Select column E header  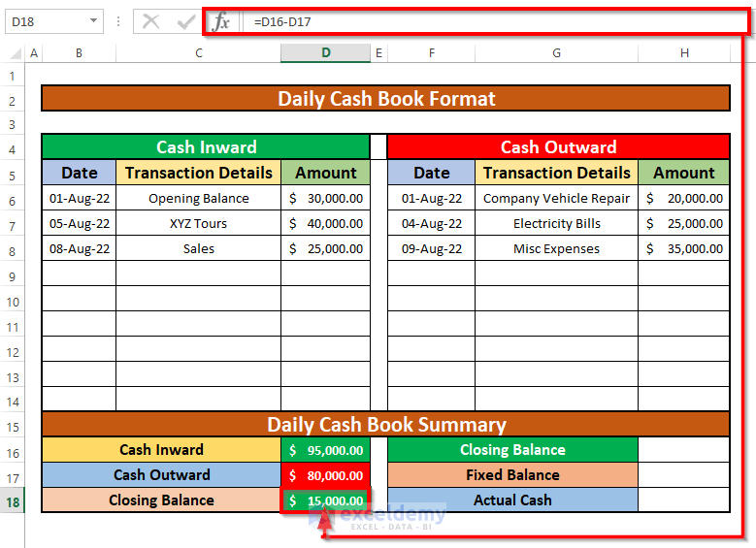click(378, 53)
